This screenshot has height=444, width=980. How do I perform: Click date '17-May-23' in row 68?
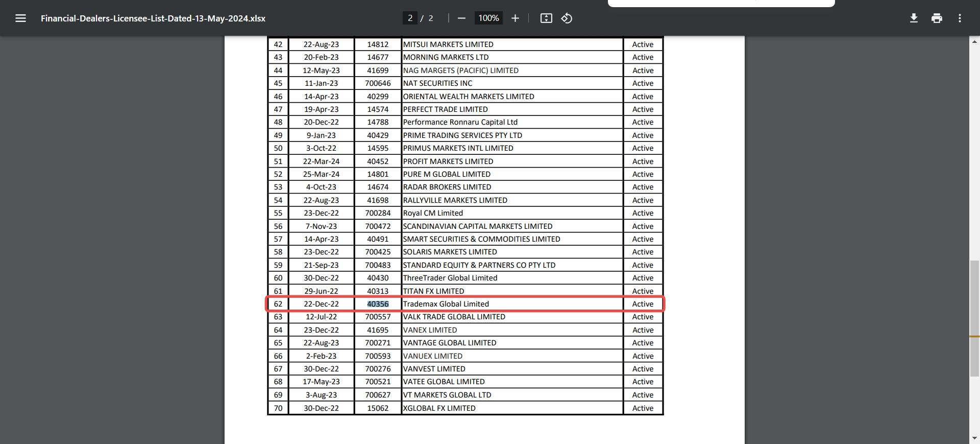[321, 382]
